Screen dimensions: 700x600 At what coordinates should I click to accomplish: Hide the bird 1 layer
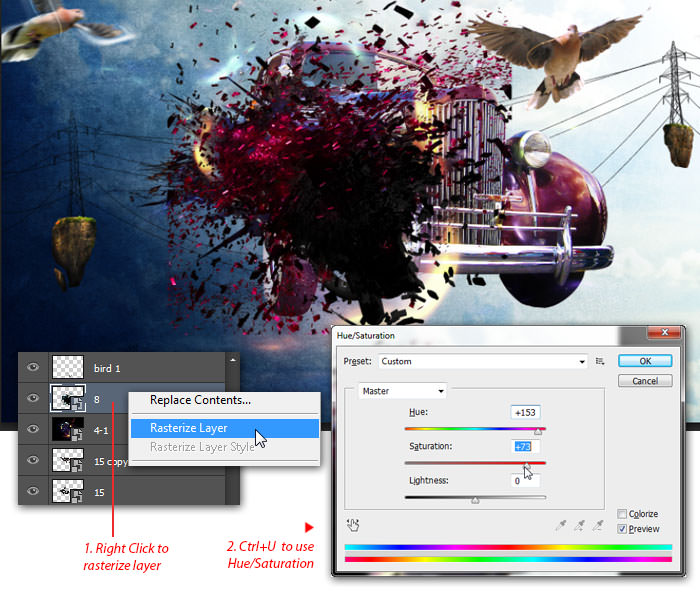[33, 367]
